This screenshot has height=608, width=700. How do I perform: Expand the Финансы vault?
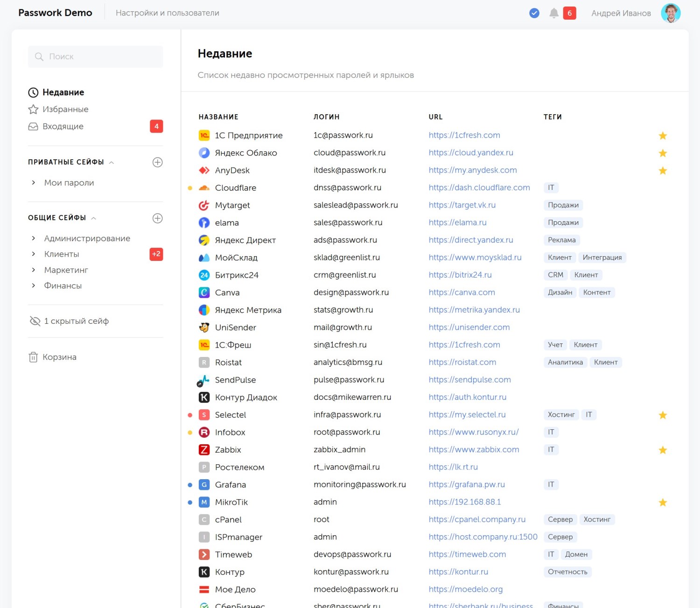pos(33,286)
